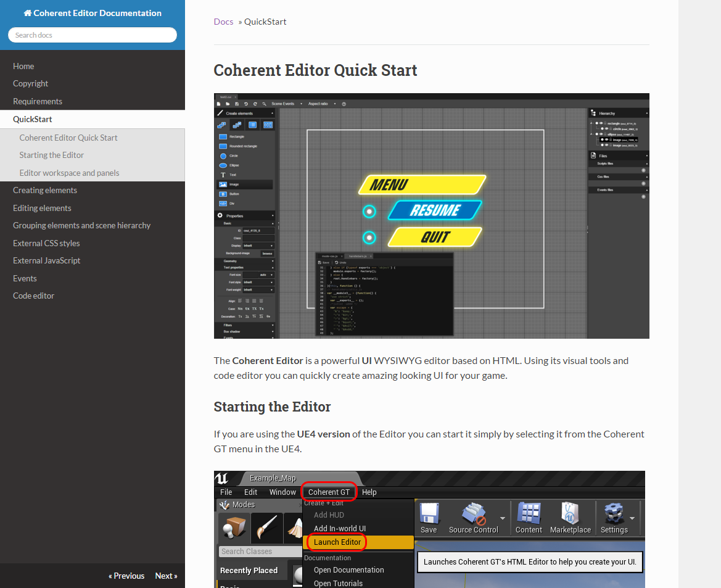Go to the Creating elements page
This screenshot has height=588, width=721.
pos(45,190)
